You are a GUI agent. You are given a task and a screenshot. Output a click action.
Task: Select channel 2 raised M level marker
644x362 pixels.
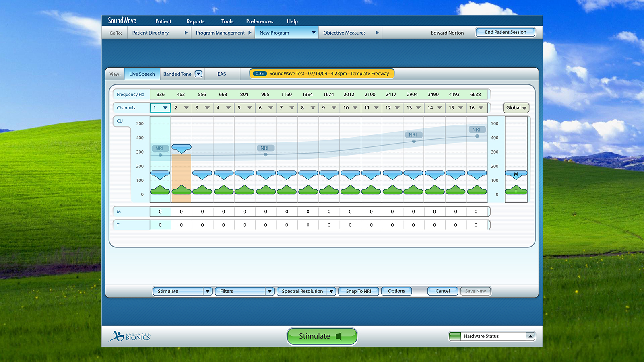(x=182, y=148)
